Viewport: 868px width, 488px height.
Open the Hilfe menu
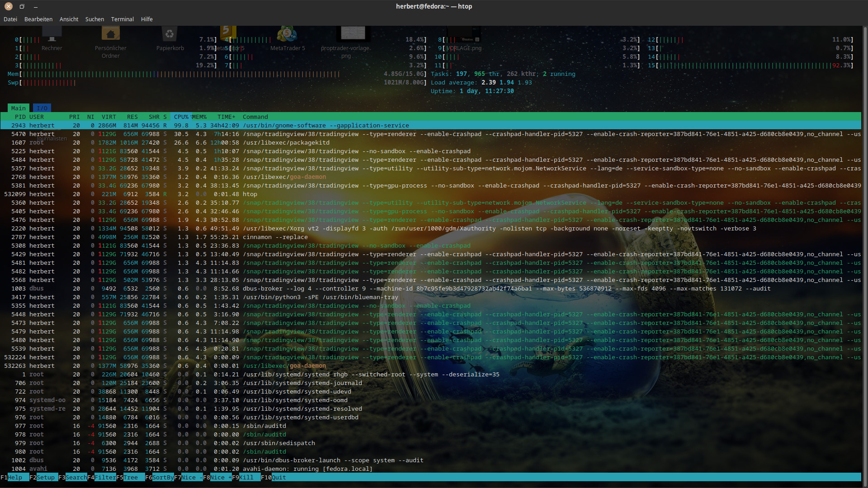(x=146, y=19)
